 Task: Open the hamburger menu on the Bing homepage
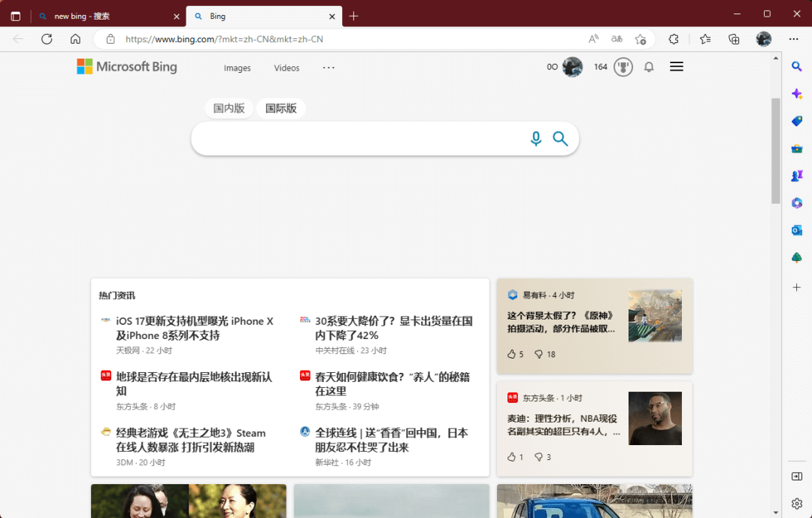click(676, 66)
